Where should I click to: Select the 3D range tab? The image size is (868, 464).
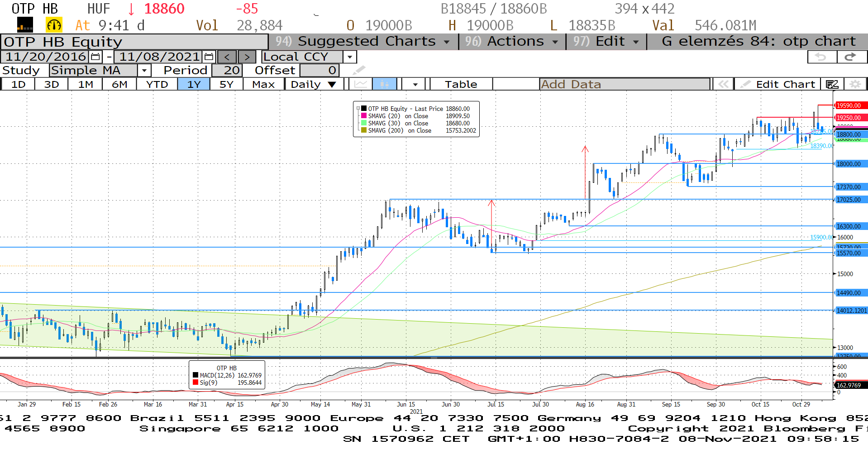coord(52,84)
